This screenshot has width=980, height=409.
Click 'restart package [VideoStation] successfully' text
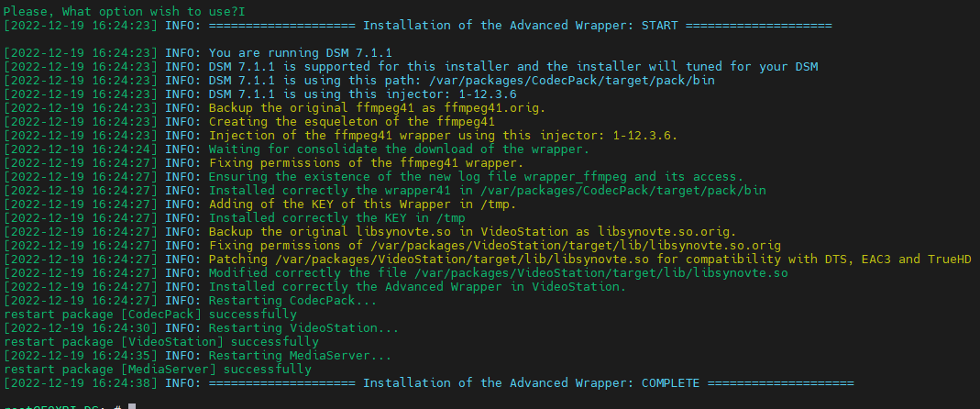161,341
